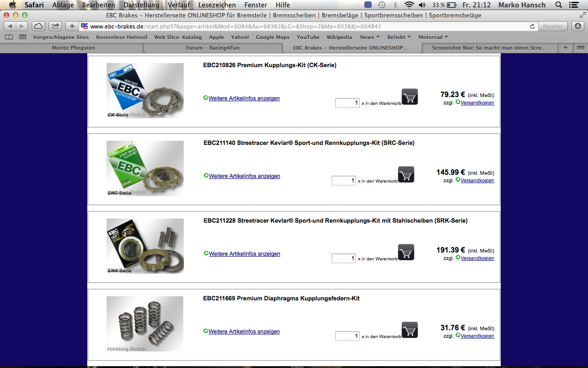Show Top Sites grid icon

[x=23, y=37]
